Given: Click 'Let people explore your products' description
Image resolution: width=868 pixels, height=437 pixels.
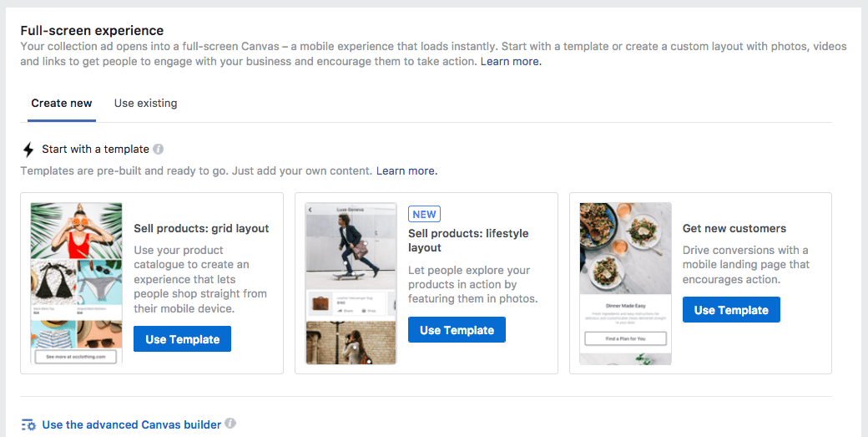Looking at the screenshot, I should (473, 285).
